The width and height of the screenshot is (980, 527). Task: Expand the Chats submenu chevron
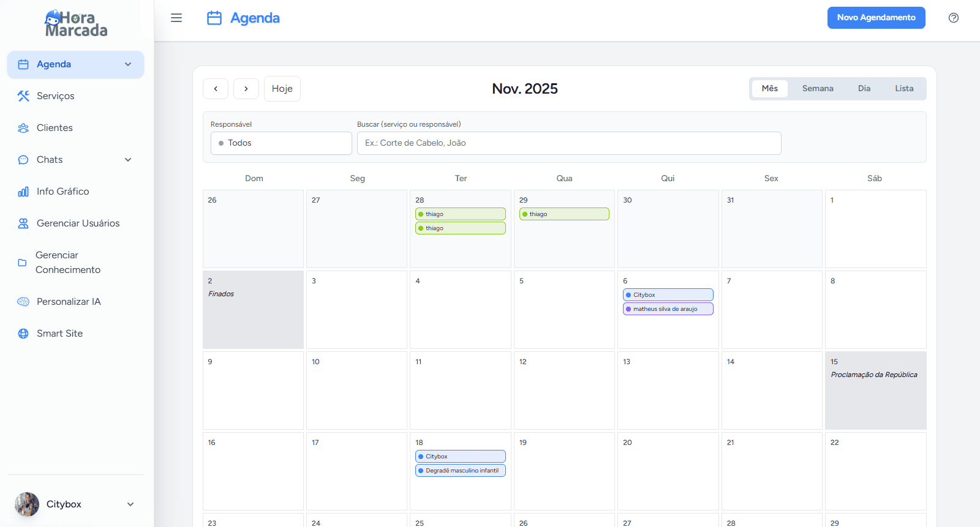pyautogui.click(x=128, y=160)
